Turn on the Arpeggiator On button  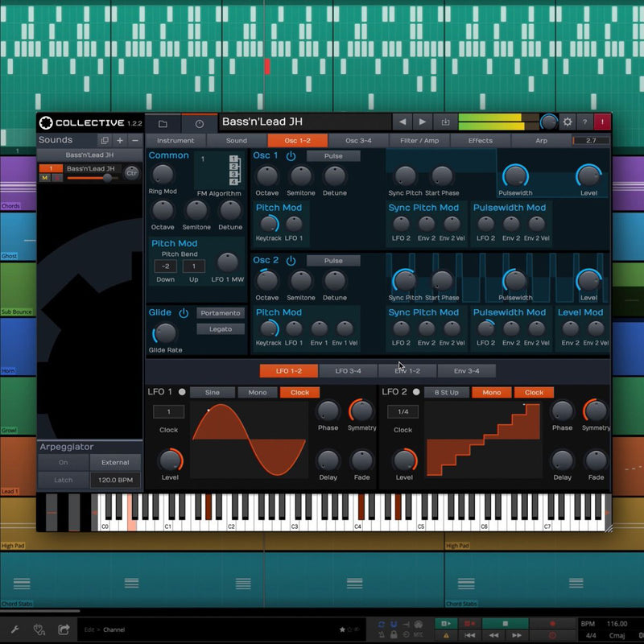click(x=63, y=463)
